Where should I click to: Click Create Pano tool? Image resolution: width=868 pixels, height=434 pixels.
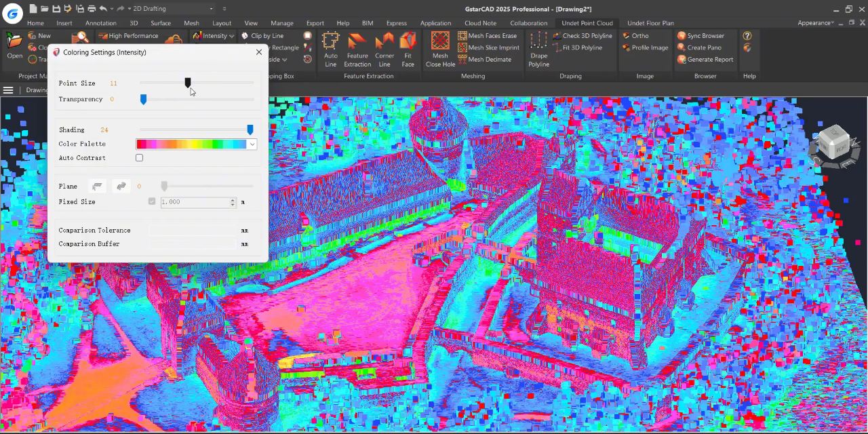click(x=699, y=47)
